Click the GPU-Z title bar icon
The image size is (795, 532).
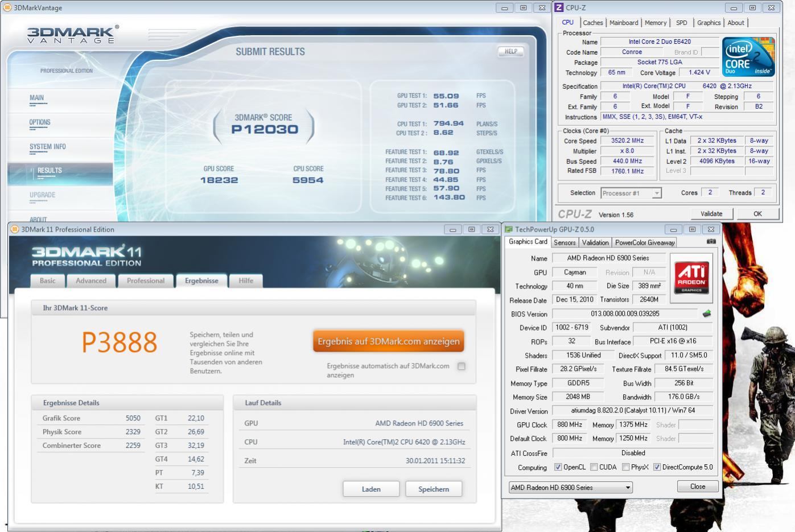[x=508, y=229]
